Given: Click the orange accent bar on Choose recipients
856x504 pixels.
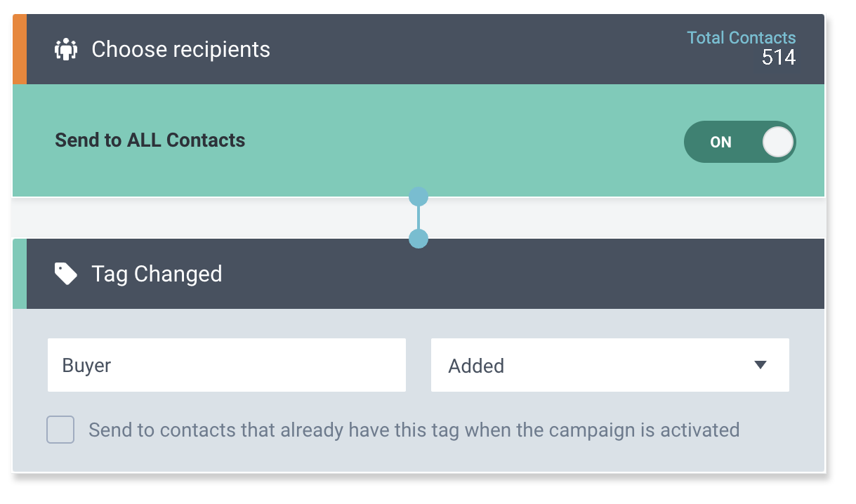Looking at the screenshot, I should 20,49.
